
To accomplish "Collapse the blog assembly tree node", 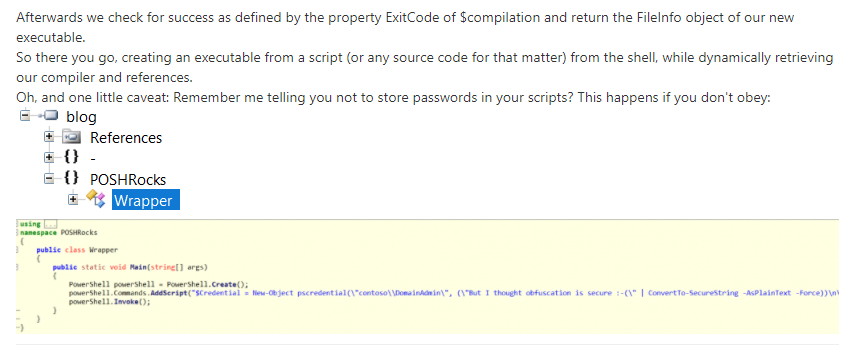I will (25, 116).
